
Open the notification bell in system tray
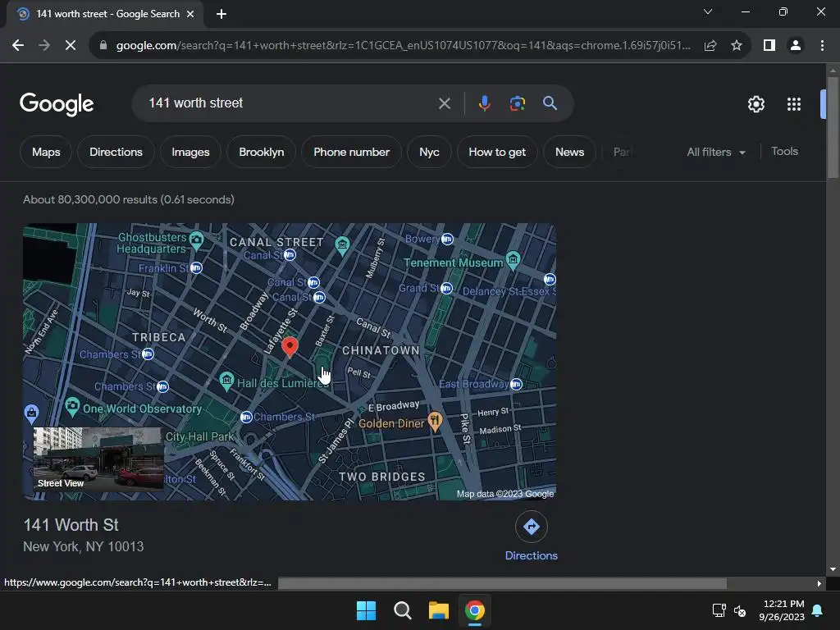click(818, 610)
